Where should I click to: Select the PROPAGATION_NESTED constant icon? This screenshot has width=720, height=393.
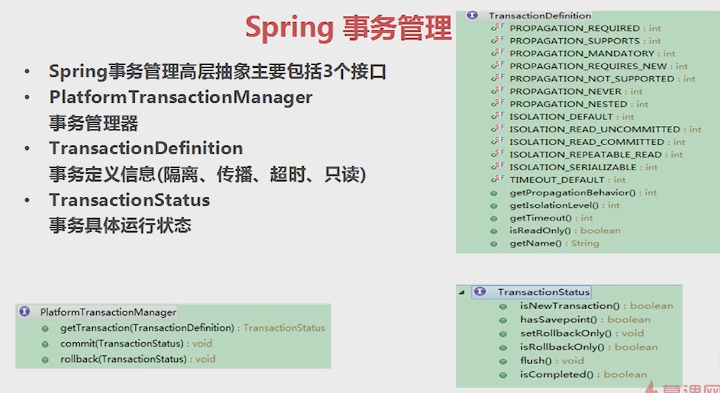497,103
